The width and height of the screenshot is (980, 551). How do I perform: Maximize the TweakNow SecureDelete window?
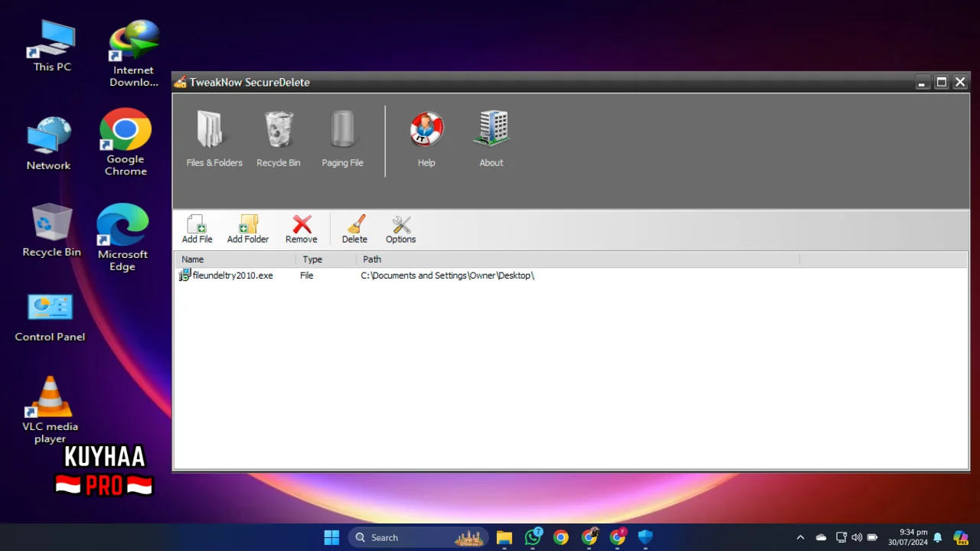(942, 83)
